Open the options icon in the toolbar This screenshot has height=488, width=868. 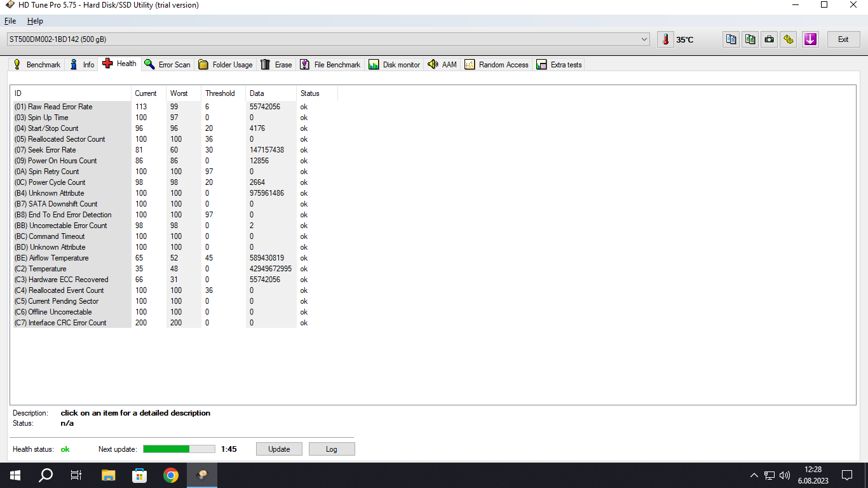coord(789,39)
